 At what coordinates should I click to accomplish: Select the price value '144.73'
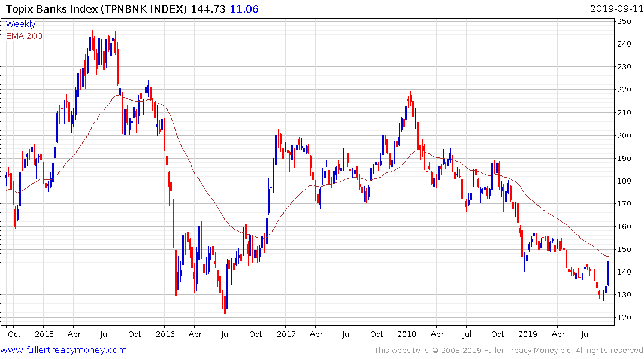click(208, 8)
